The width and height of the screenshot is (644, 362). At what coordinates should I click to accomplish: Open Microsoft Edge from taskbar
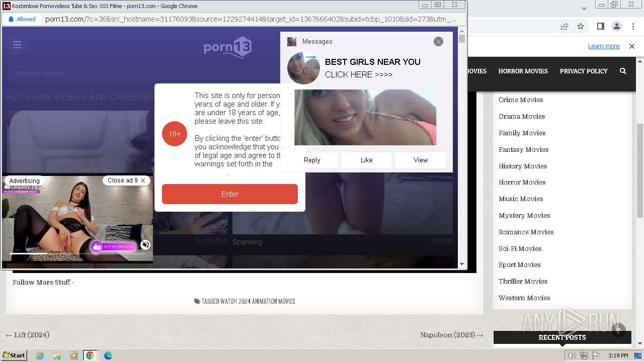[108, 355]
